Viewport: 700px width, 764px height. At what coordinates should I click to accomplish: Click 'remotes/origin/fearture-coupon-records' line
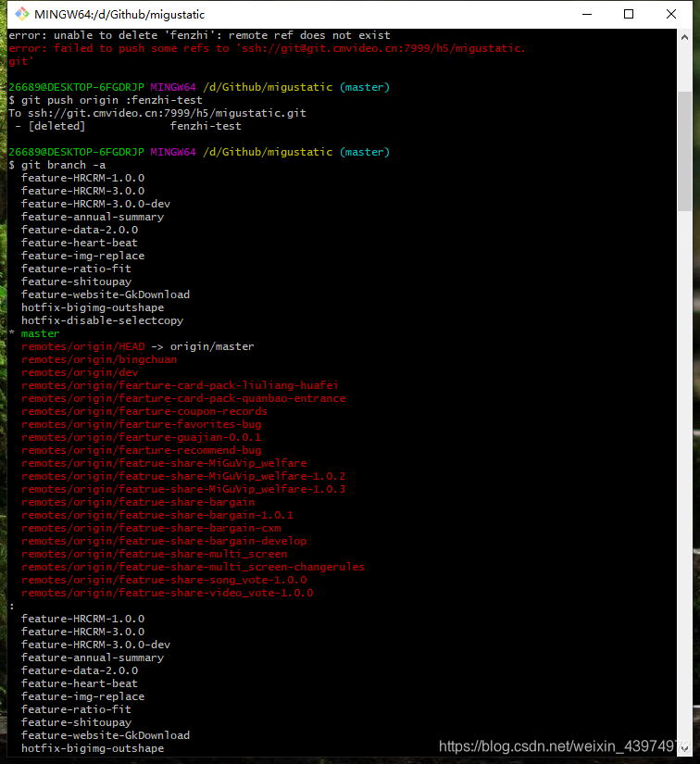click(x=144, y=411)
